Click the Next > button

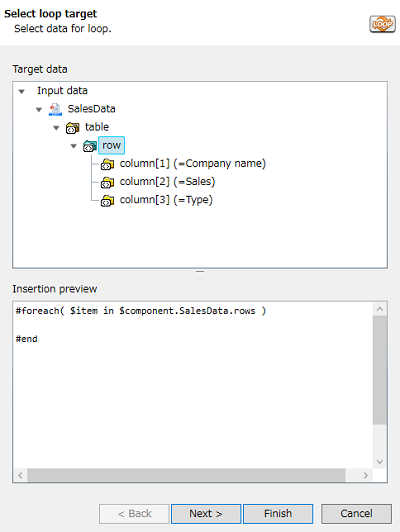tap(206, 514)
